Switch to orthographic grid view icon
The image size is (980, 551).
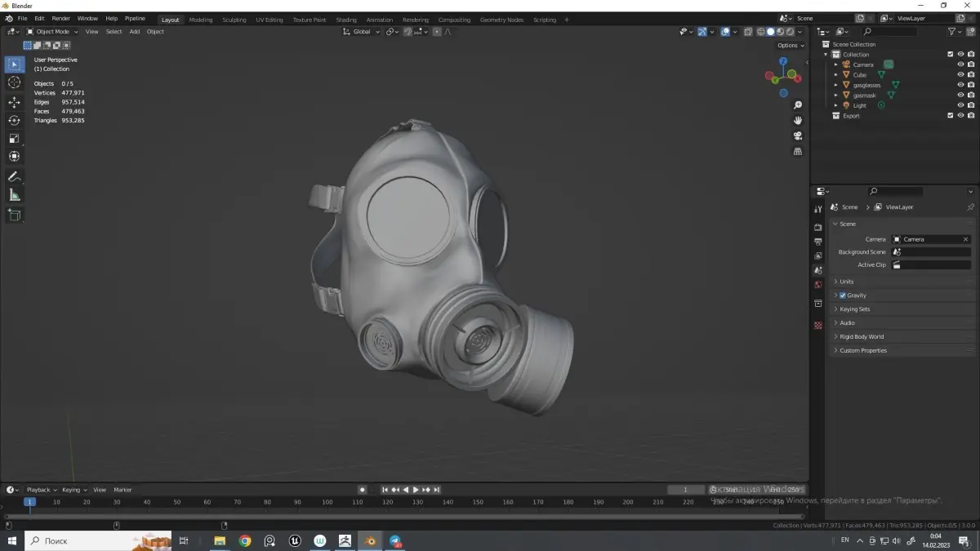[798, 151]
